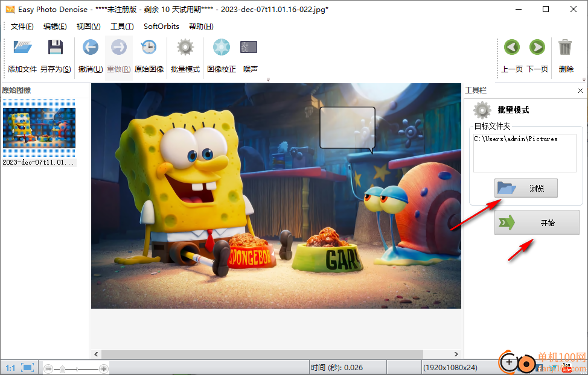Click the target folder path field
Image resolution: width=588 pixels, height=375 pixels.
tap(525, 153)
